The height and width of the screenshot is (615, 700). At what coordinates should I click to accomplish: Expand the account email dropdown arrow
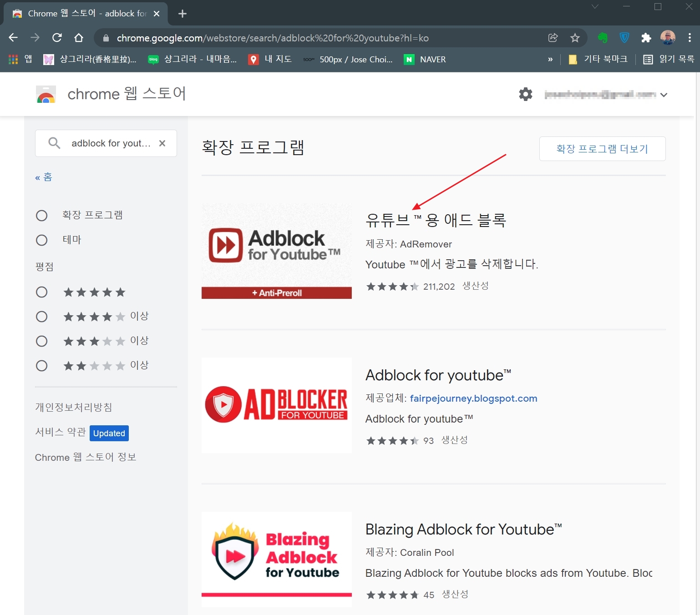(664, 95)
